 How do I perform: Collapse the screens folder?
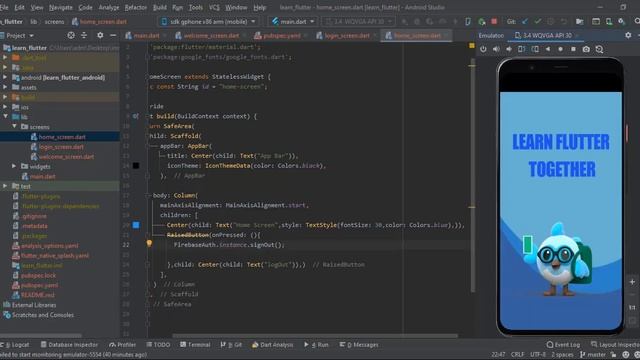coord(14,127)
